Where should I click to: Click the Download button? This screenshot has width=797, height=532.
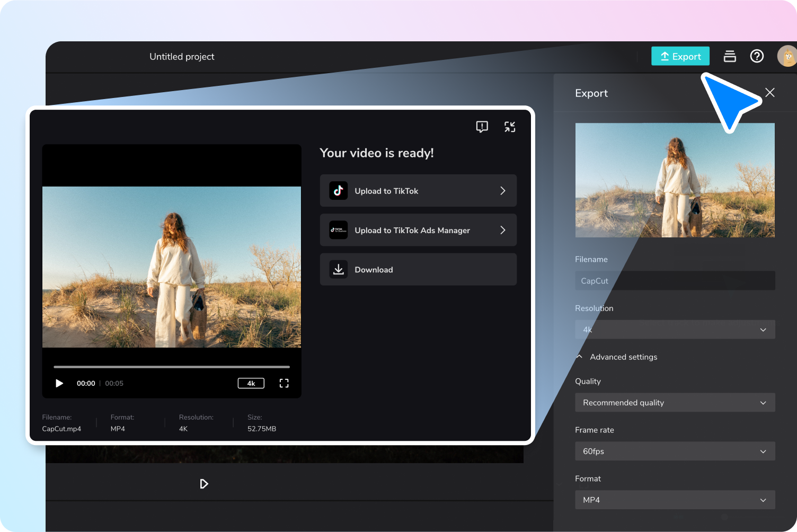(x=418, y=269)
